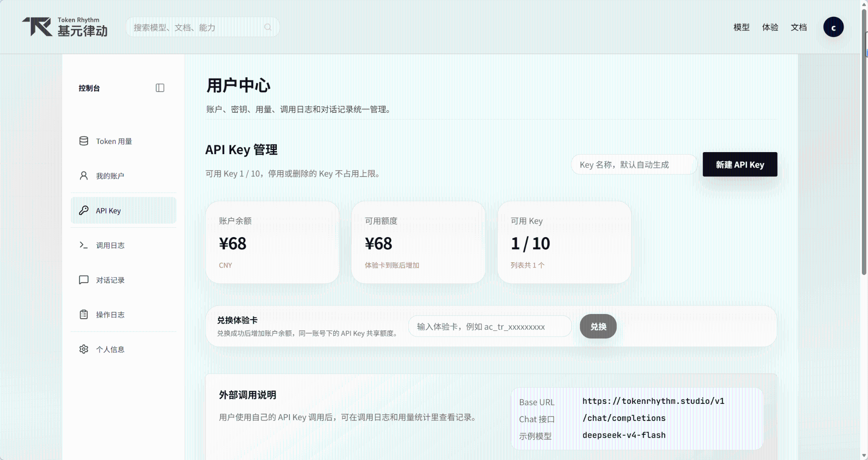
Task: Focus the search 模型、文档、能力 field
Action: (202, 27)
